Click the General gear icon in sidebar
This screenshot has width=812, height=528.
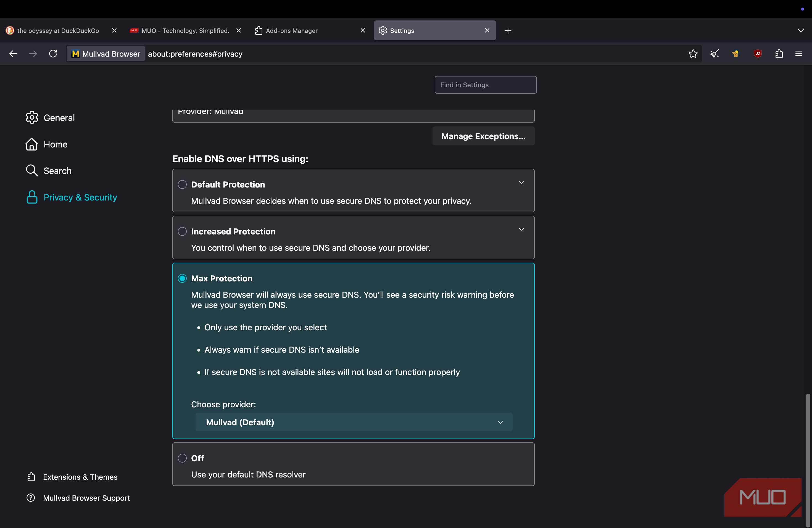pyautogui.click(x=32, y=117)
